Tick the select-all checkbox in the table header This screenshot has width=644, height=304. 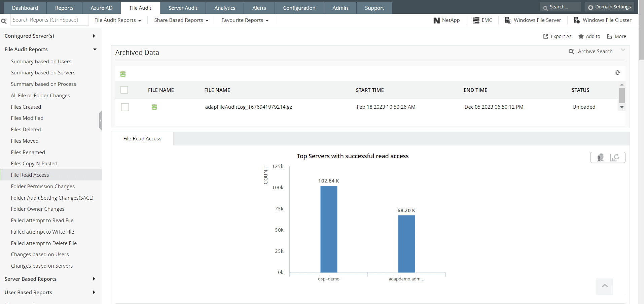(124, 90)
